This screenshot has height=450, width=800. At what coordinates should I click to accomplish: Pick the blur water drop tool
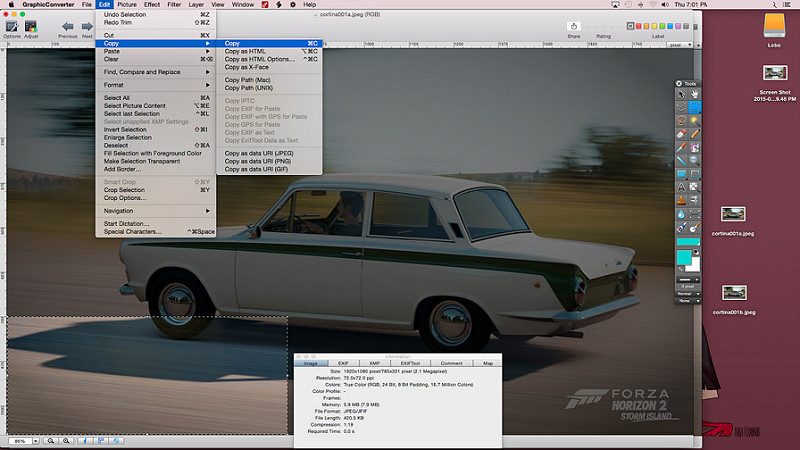(681, 214)
